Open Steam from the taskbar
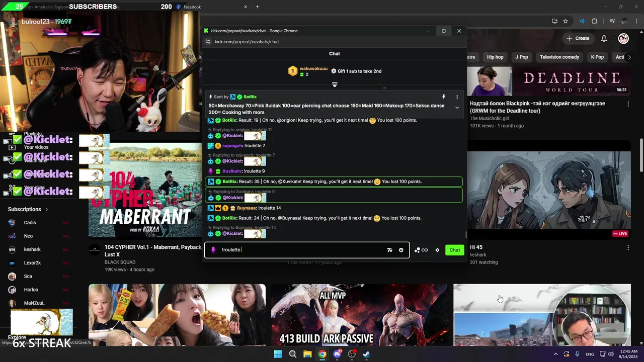 click(367, 354)
